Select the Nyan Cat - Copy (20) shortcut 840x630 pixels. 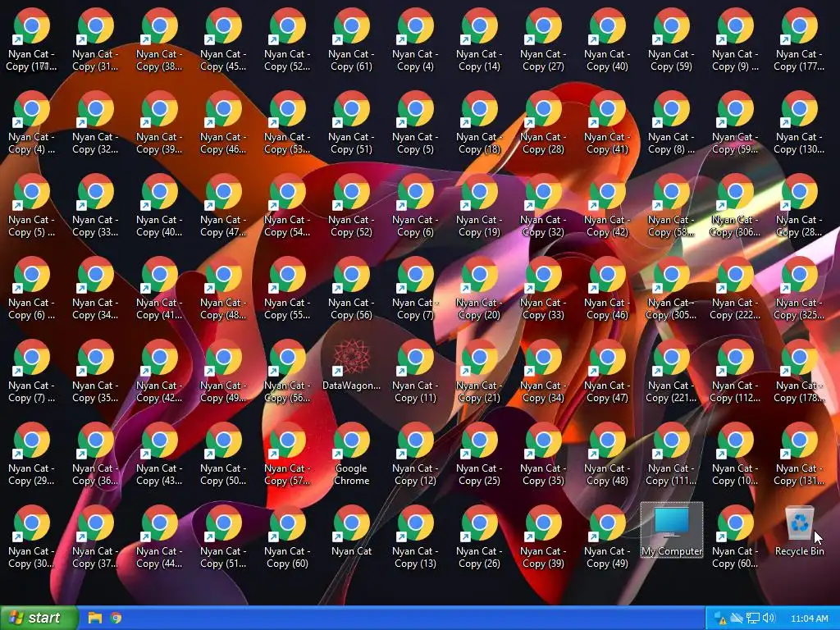tap(479, 289)
